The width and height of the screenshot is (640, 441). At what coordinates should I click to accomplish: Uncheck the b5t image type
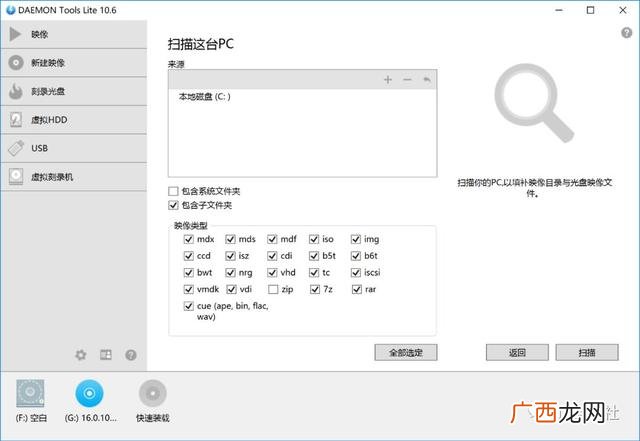pyautogui.click(x=314, y=256)
